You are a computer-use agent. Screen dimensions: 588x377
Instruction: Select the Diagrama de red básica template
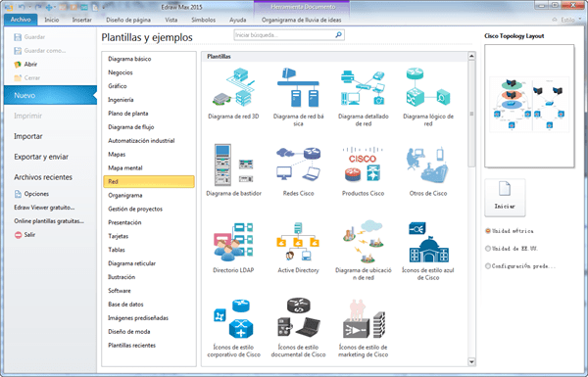click(x=298, y=97)
